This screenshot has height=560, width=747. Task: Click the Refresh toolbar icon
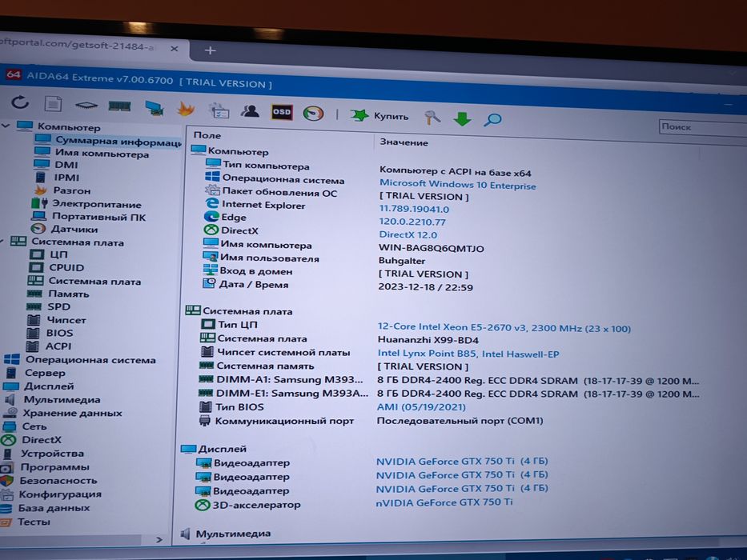[x=20, y=102]
